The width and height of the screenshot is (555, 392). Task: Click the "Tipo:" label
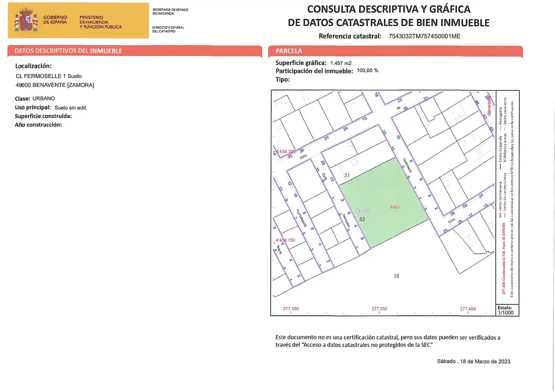(283, 79)
